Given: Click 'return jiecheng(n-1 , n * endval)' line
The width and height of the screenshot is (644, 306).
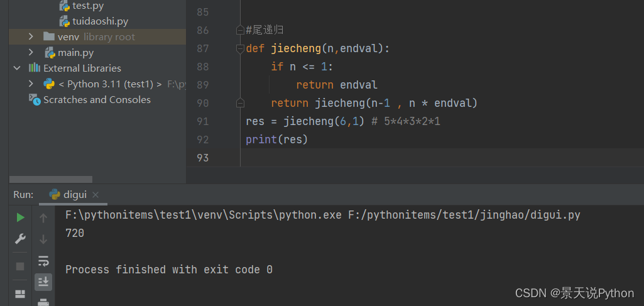Looking at the screenshot, I should [374, 103].
